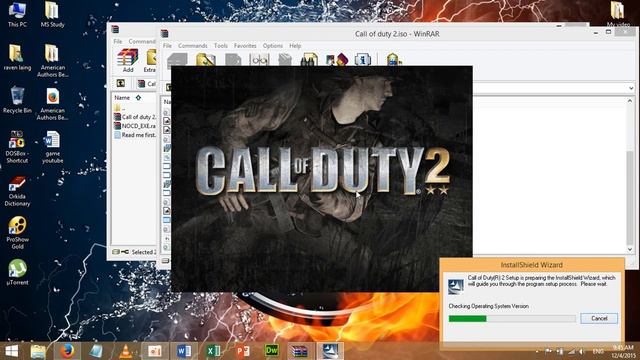
Task: Select the 'NOCD_EXE.ra' file row
Action: [135, 126]
